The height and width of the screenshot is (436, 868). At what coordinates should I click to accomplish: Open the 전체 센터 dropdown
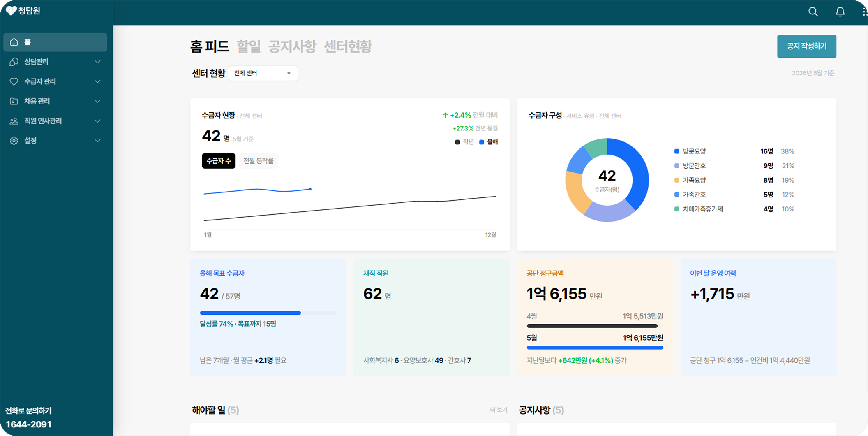(x=263, y=73)
